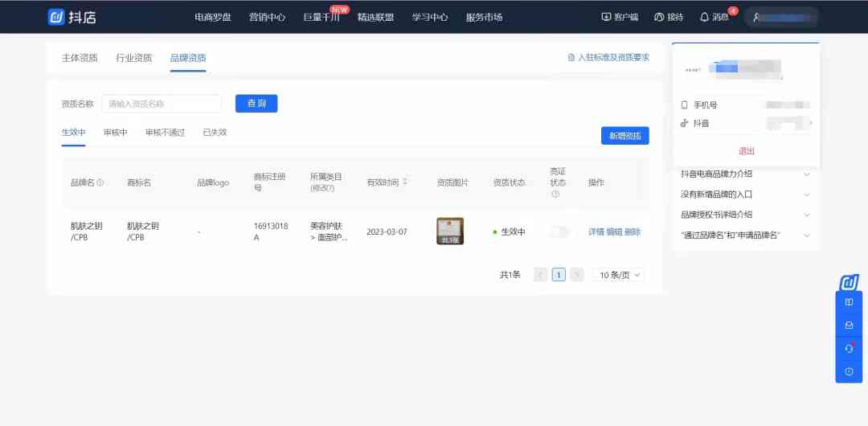The image size is (868, 426).
Task: Click the 查询 search button
Action: (x=256, y=104)
